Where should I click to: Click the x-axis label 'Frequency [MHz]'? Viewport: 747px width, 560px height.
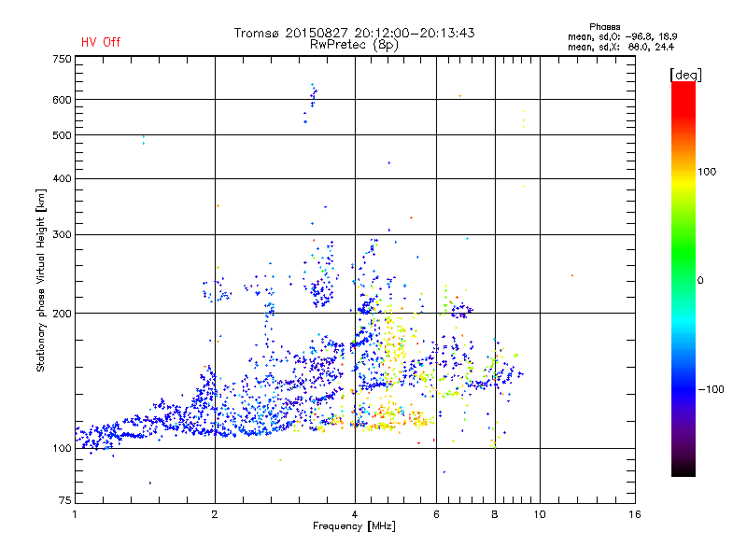354,526
